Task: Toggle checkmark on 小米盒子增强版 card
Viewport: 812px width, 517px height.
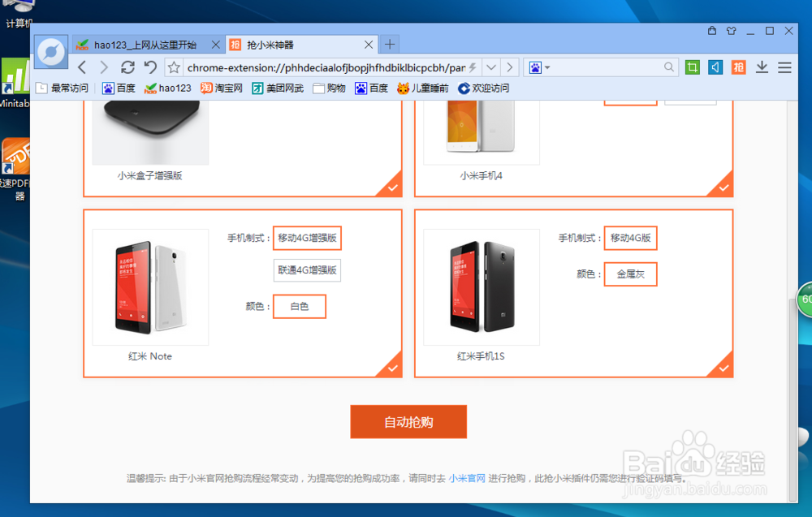Action: [x=392, y=187]
